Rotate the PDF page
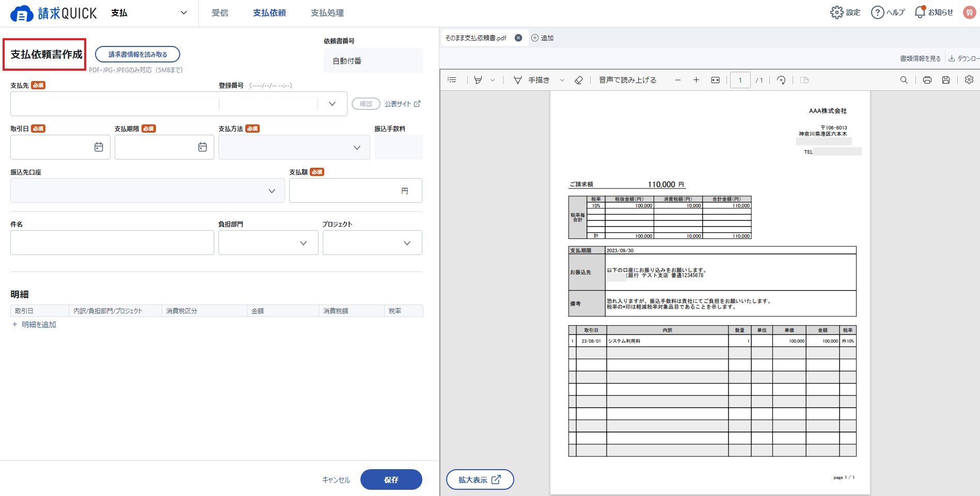Image resolution: width=980 pixels, height=496 pixels. tap(781, 80)
